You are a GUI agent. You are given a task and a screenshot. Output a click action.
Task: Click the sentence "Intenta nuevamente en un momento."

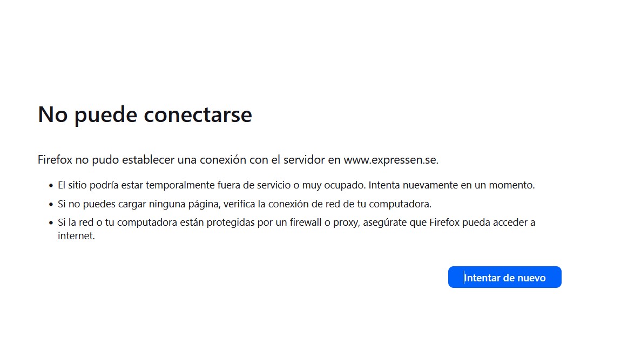(451, 185)
